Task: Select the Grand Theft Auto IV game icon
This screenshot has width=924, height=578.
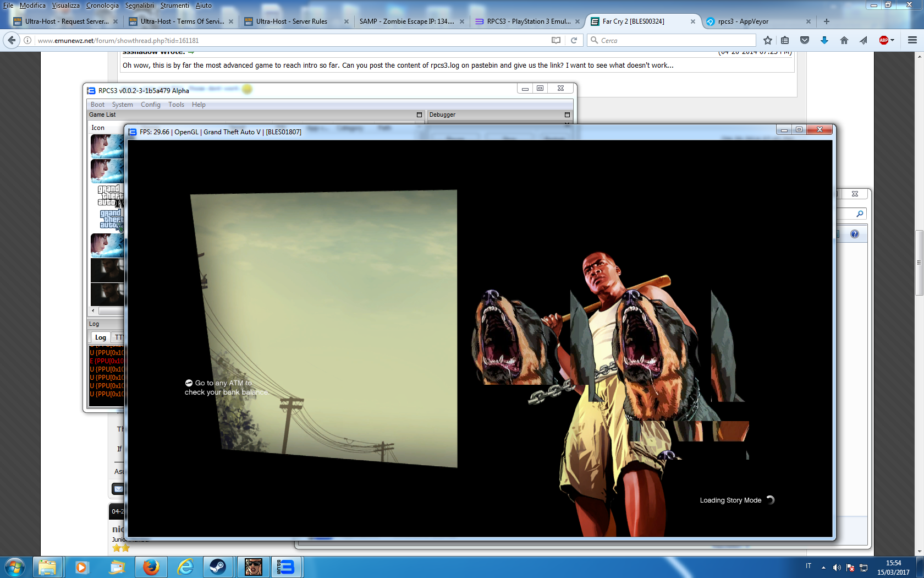Action: 111,196
